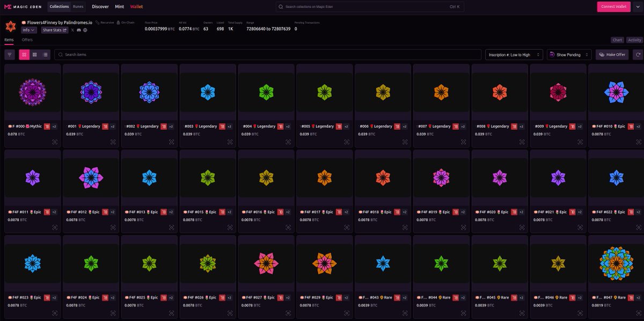Go to Wallet
644x321 pixels.
tap(137, 6)
